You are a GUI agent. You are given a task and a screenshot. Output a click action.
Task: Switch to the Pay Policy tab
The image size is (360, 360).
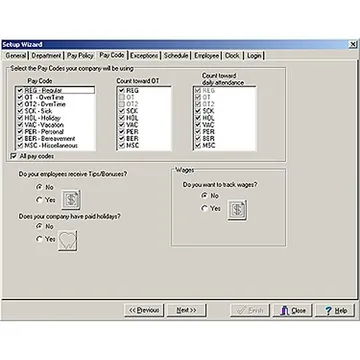click(x=80, y=56)
